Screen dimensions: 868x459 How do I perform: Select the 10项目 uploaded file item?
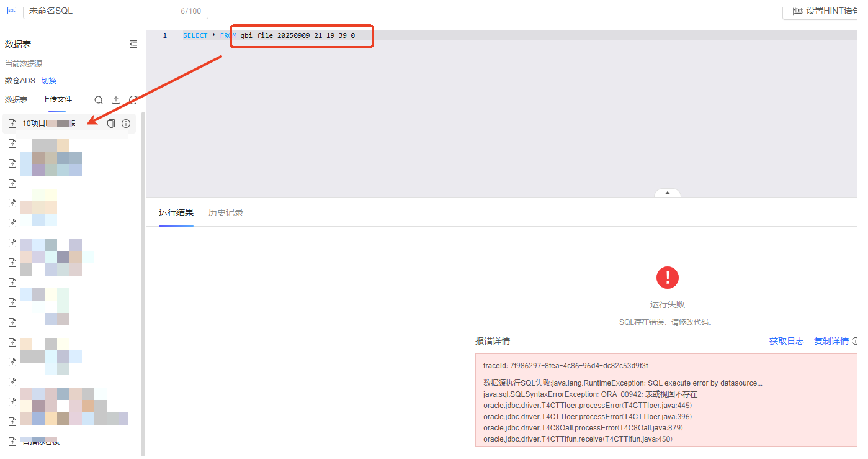click(x=50, y=124)
